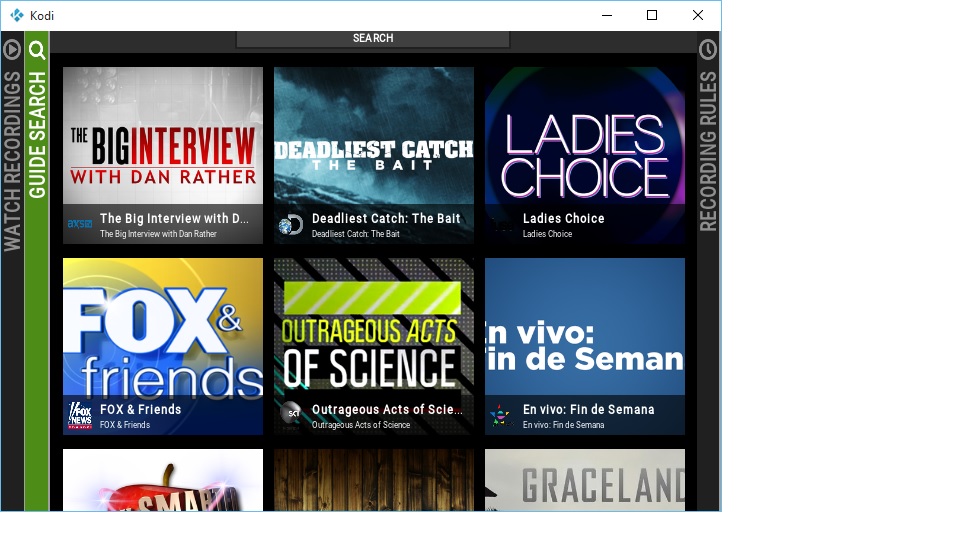Open The Big Interview with Dan Rather poster
Image resolution: width=960 pixels, height=540 pixels.
pyautogui.click(x=163, y=156)
